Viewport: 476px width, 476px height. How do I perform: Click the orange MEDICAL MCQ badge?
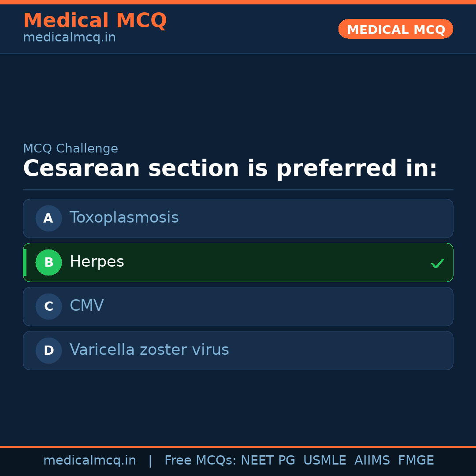[x=395, y=29]
